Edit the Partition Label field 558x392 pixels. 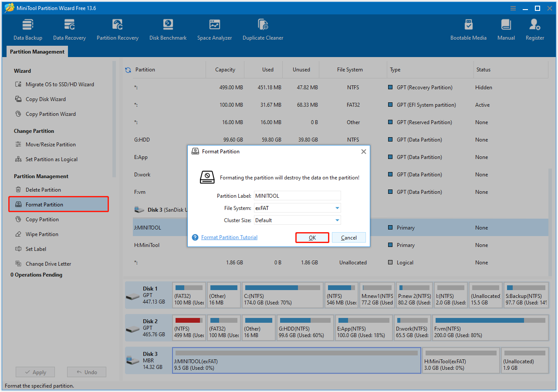click(297, 195)
